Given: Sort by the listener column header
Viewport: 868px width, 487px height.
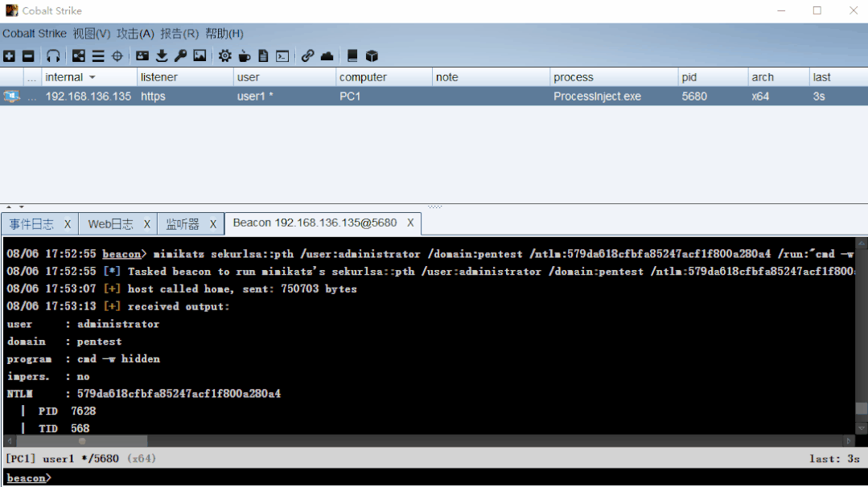Looking at the screenshot, I should pos(185,77).
